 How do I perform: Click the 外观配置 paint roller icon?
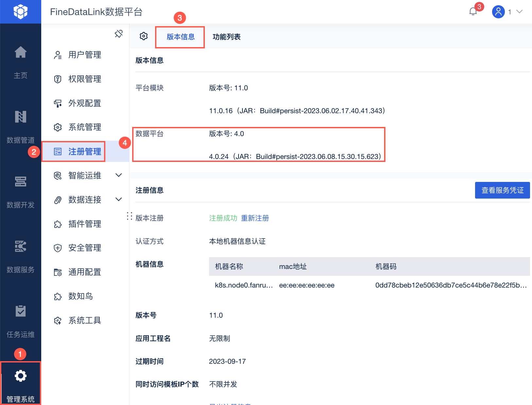(x=58, y=103)
